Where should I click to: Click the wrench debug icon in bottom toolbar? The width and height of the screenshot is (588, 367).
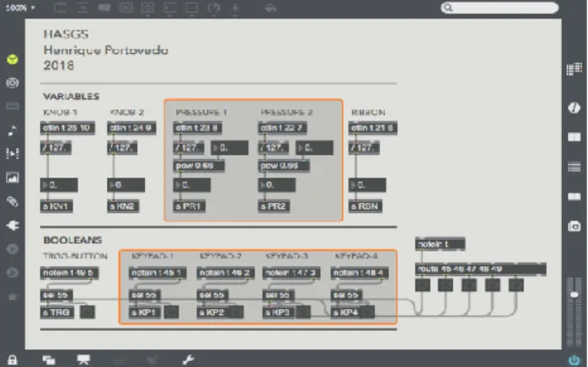click(188, 360)
